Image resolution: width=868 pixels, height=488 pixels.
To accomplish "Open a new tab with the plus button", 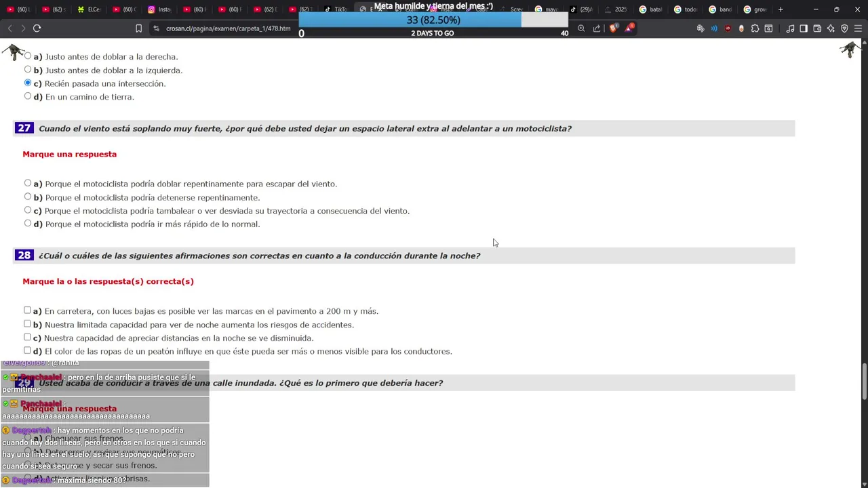I will point(781,9).
